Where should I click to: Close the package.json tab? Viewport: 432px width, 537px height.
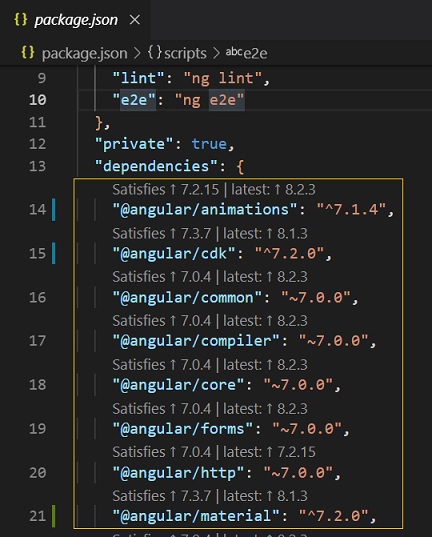point(135,20)
